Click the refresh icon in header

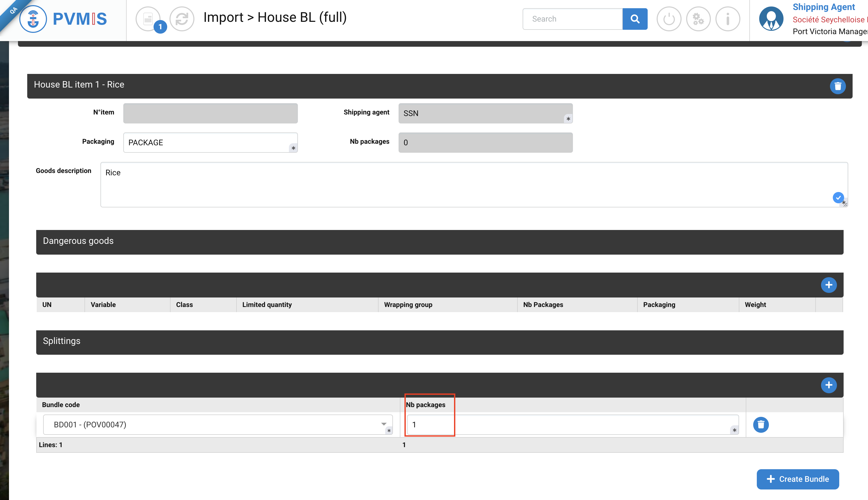tap(182, 19)
